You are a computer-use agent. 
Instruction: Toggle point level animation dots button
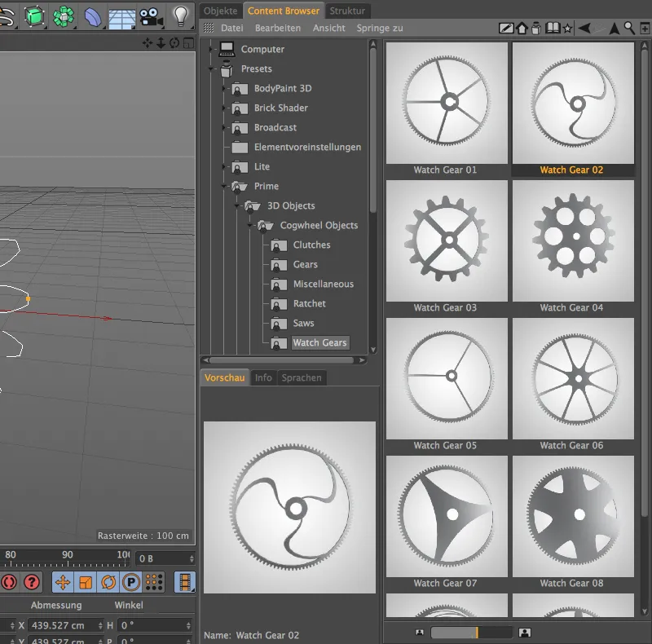click(154, 582)
